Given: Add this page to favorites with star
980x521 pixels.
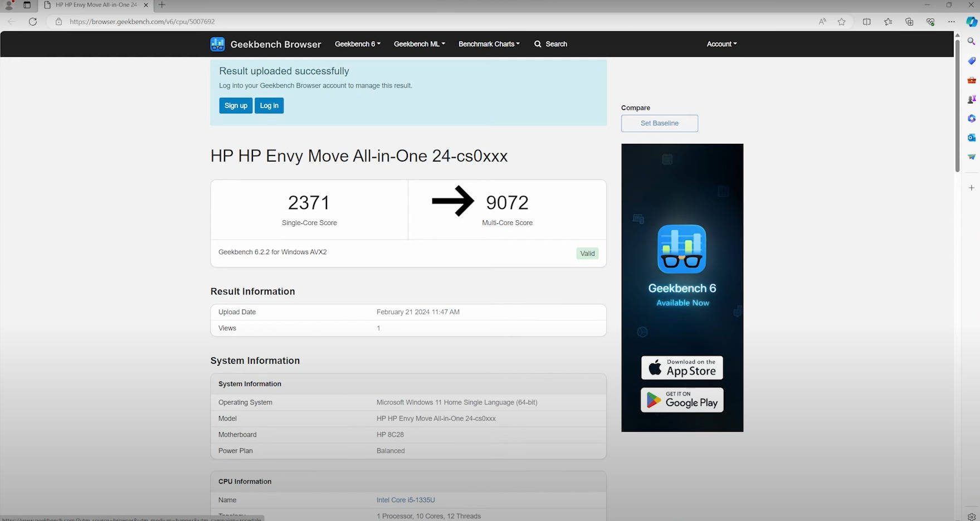Looking at the screenshot, I should click(x=841, y=22).
